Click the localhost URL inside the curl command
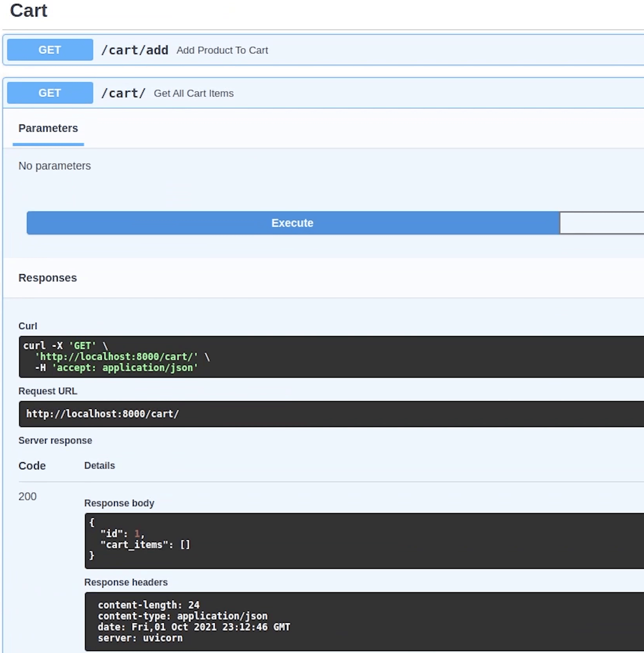The height and width of the screenshot is (653, 644). pos(116,357)
